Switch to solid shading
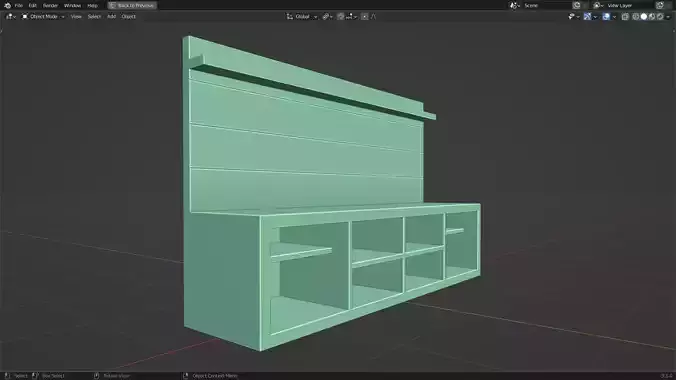676x380 pixels. tap(644, 16)
